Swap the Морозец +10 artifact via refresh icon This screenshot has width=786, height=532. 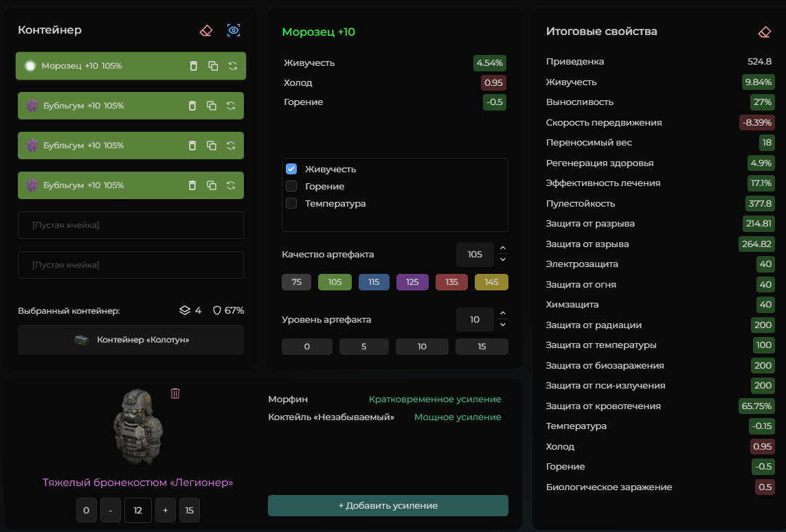click(x=233, y=66)
